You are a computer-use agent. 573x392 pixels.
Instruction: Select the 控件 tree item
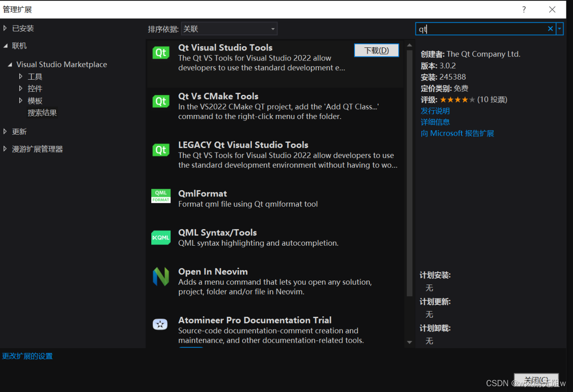coord(35,89)
